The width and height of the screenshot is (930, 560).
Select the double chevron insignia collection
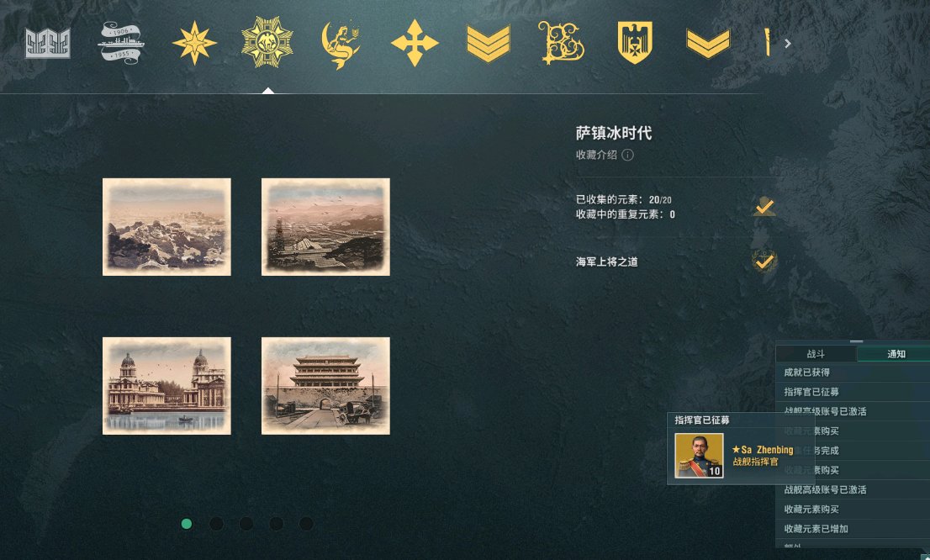pos(708,44)
